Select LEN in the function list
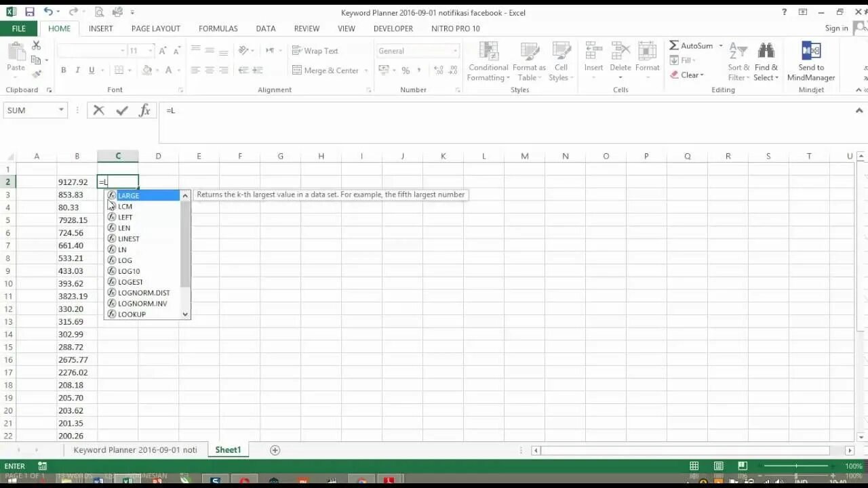Image resolution: width=868 pixels, height=488 pixels. (x=142, y=228)
